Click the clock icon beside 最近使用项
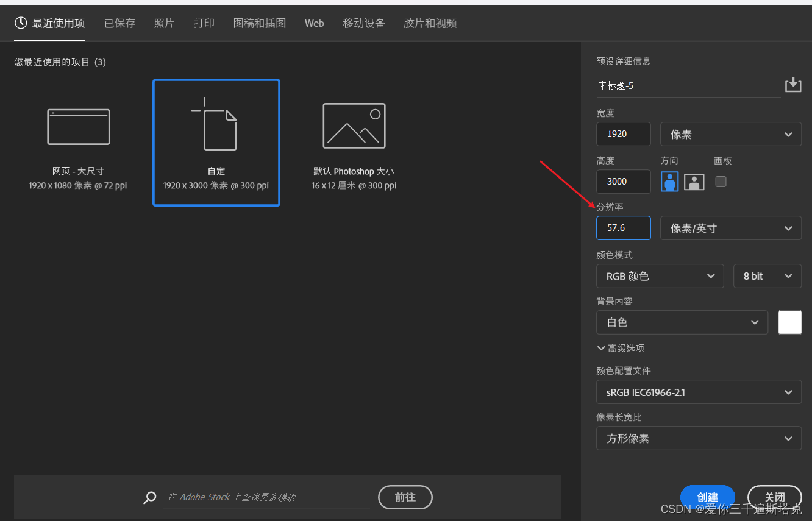The width and height of the screenshot is (812, 521). [x=21, y=23]
